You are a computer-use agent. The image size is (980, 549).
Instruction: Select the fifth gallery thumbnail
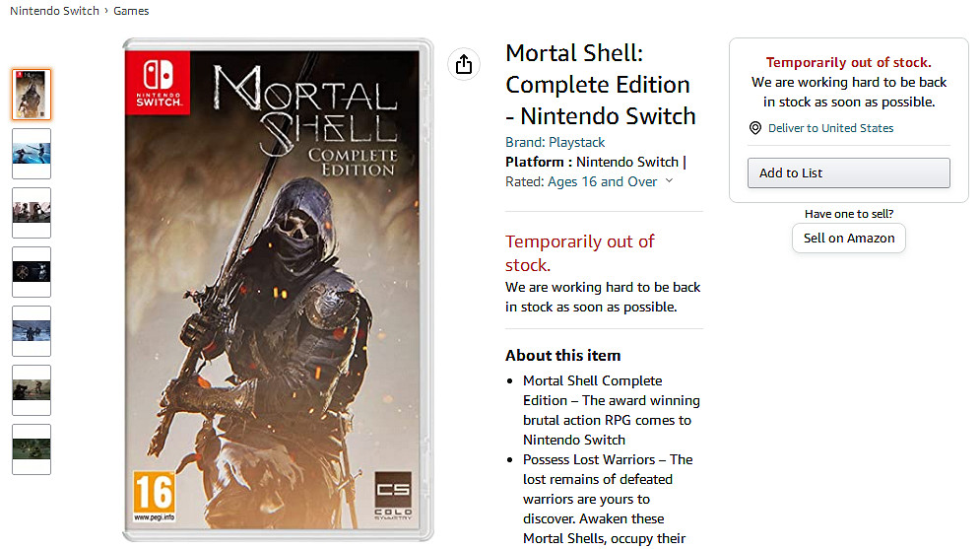pyautogui.click(x=32, y=331)
